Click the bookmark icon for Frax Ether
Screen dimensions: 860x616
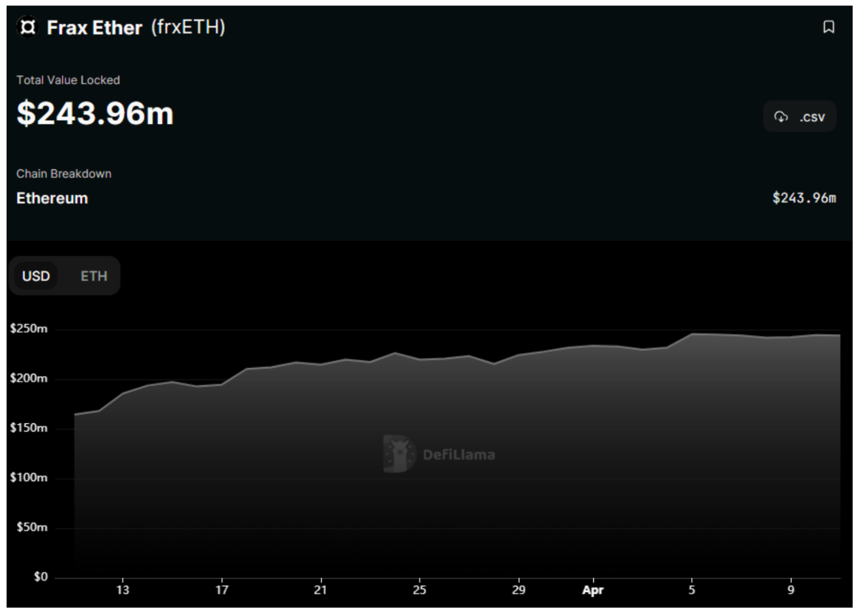828,27
